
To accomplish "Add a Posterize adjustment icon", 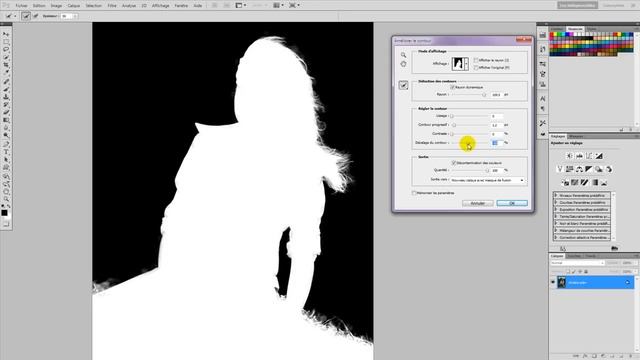I will (575, 182).
